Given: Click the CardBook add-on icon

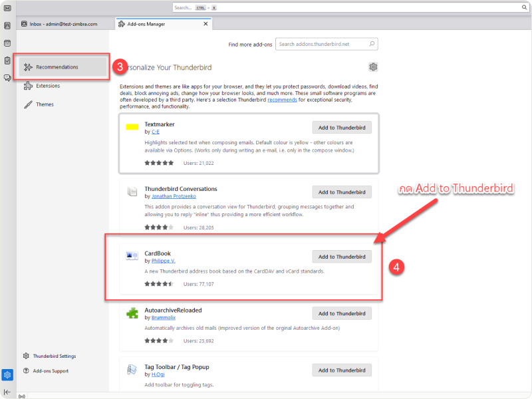Looking at the screenshot, I should pyautogui.click(x=132, y=256).
